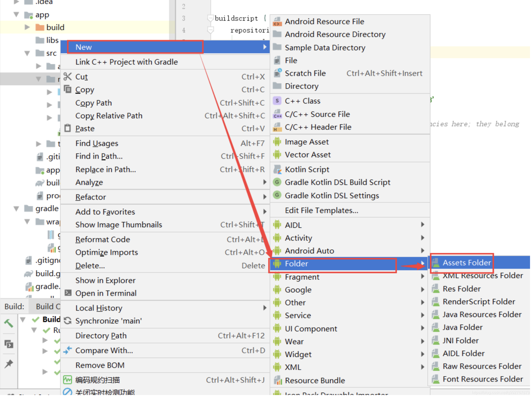
Task: Click the Java Folder option
Action: click(462, 327)
